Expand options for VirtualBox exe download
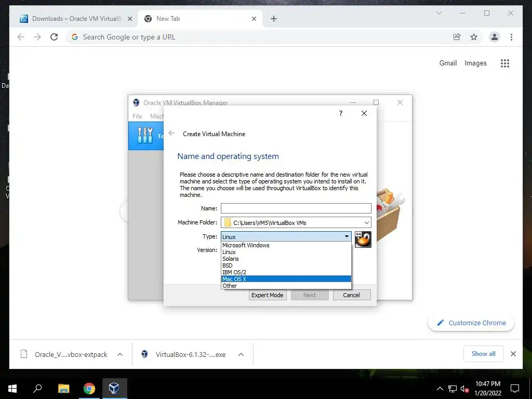 click(241, 354)
